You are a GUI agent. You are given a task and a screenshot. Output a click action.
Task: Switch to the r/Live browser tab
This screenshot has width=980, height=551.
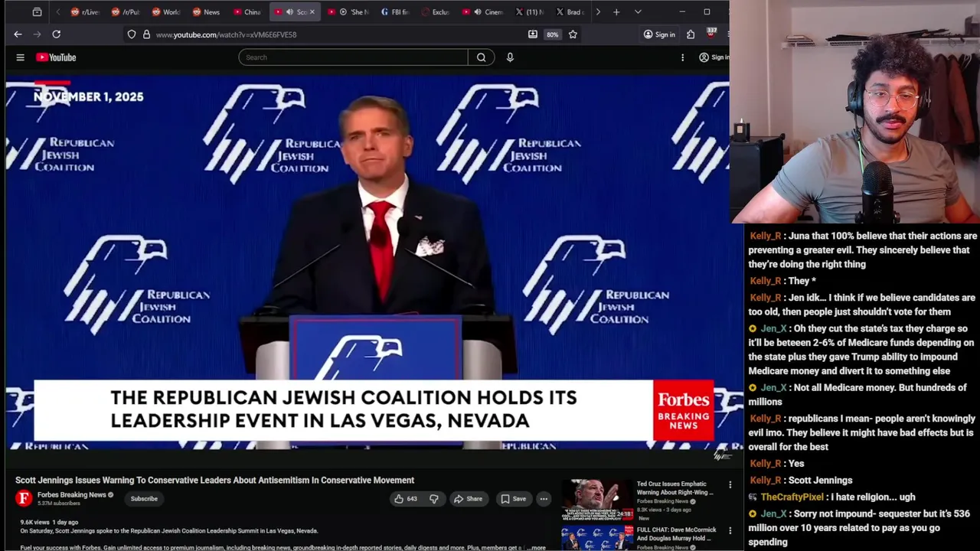pos(85,12)
